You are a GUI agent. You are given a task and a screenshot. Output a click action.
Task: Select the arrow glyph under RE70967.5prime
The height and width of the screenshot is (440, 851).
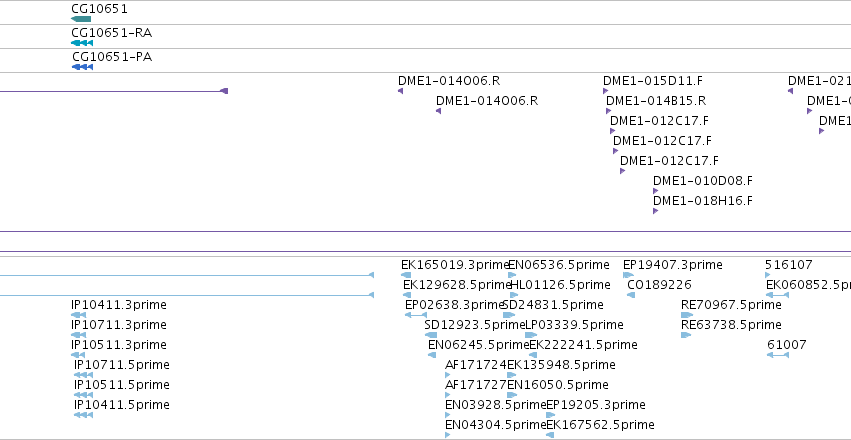[x=687, y=315]
